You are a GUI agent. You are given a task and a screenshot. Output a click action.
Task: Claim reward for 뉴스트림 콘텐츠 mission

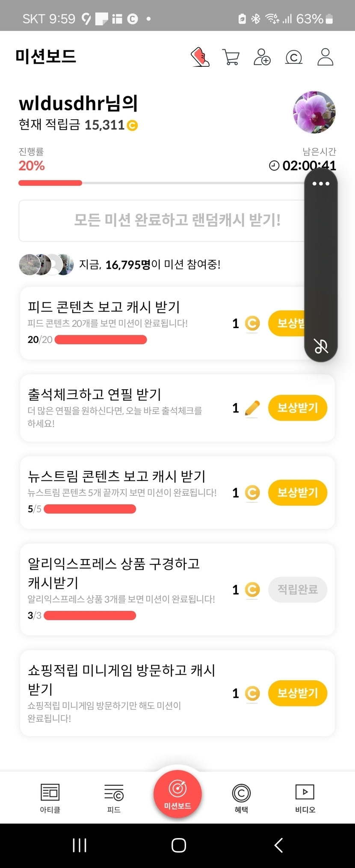298,492
